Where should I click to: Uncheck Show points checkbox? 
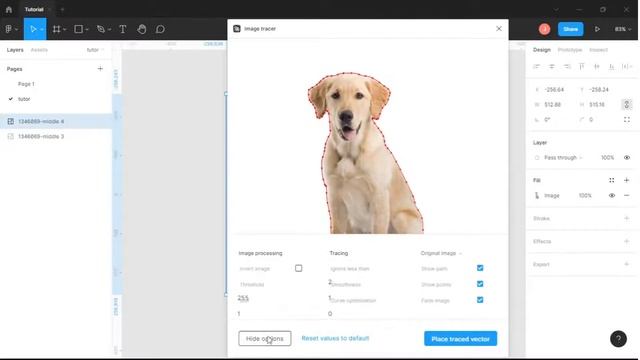click(x=480, y=284)
